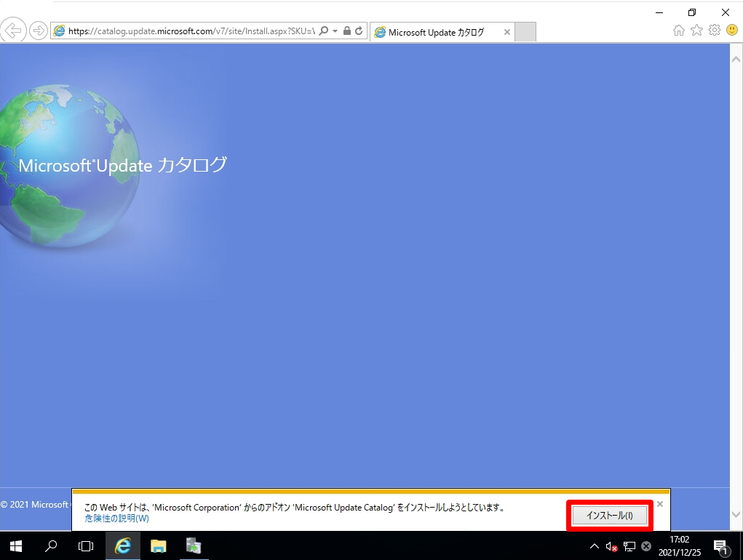Click the muted volume tray icon

pos(611,547)
